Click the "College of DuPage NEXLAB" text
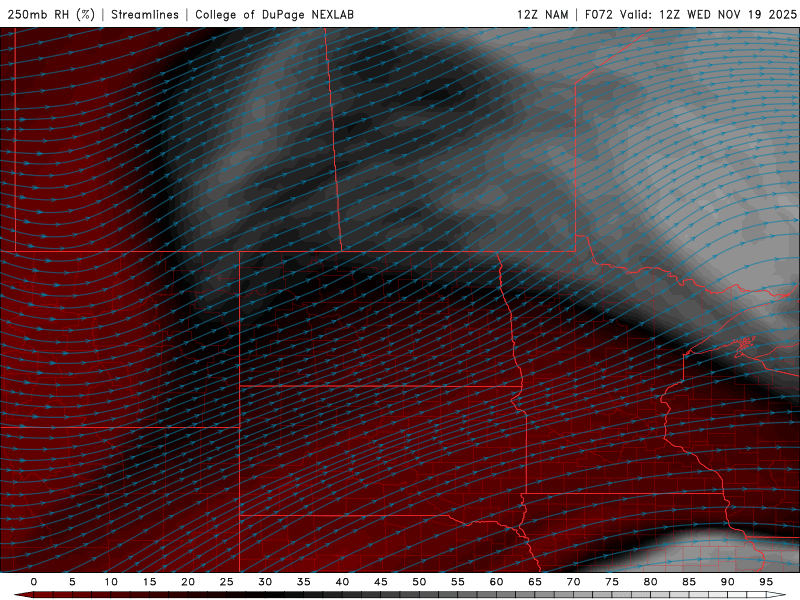This screenshot has height=600, width=800. [x=274, y=14]
